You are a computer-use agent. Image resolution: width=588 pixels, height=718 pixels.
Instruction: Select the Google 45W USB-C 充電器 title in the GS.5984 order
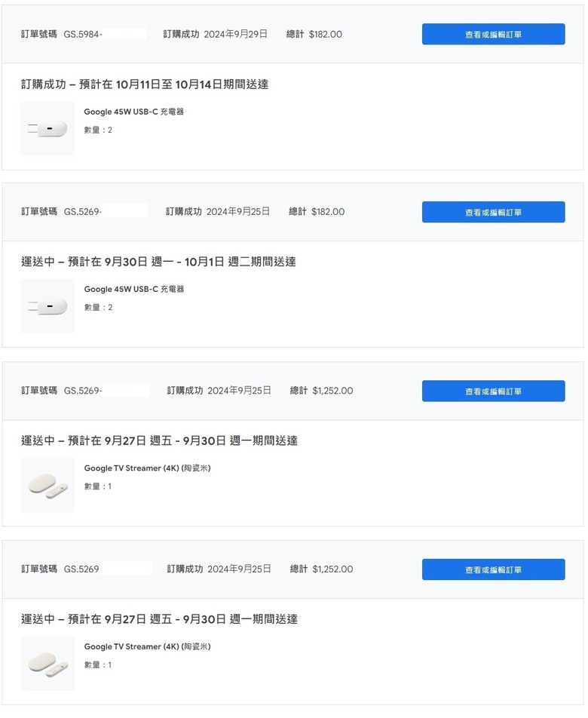coord(133,112)
